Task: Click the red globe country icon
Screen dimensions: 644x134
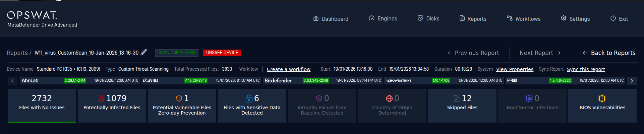Action: (x=389, y=98)
